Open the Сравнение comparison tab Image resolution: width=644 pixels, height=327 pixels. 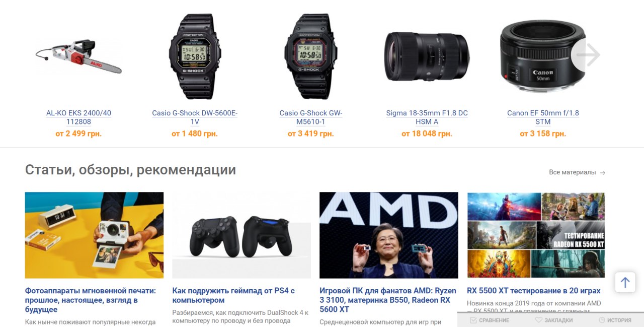pos(490,320)
